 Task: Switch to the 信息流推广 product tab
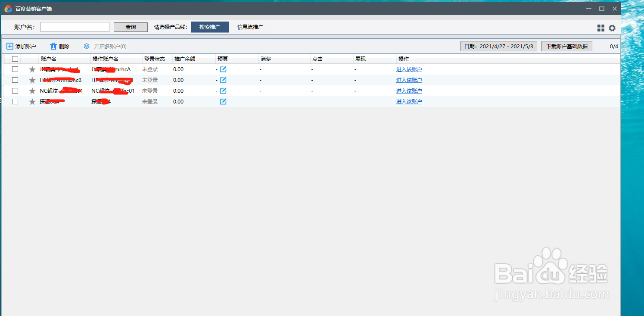[x=250, y=27]
